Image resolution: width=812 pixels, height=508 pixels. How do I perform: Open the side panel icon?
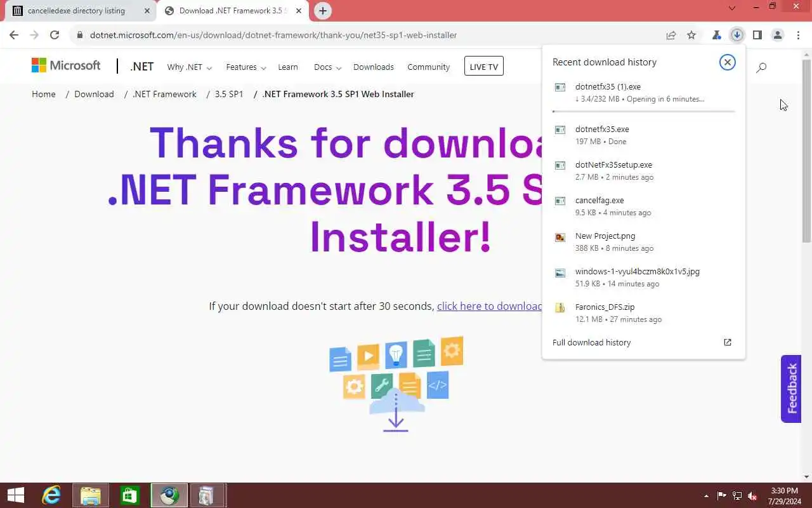coord(757,35)
